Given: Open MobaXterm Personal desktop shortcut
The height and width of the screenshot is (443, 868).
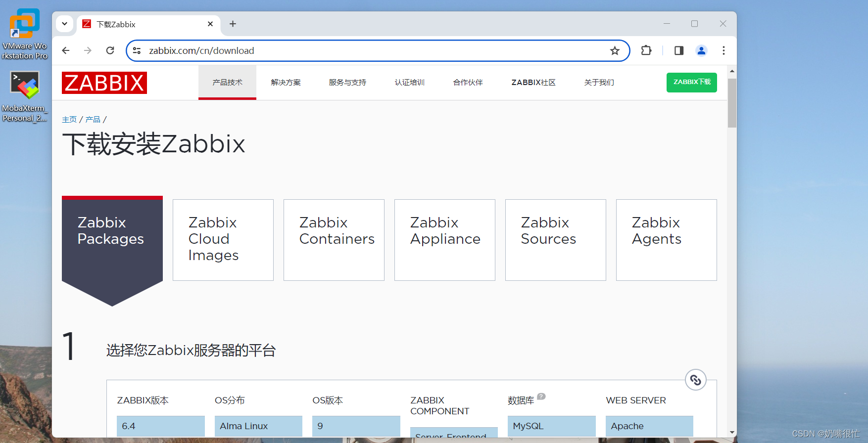Looking at the screenshot, I should 25,96.
